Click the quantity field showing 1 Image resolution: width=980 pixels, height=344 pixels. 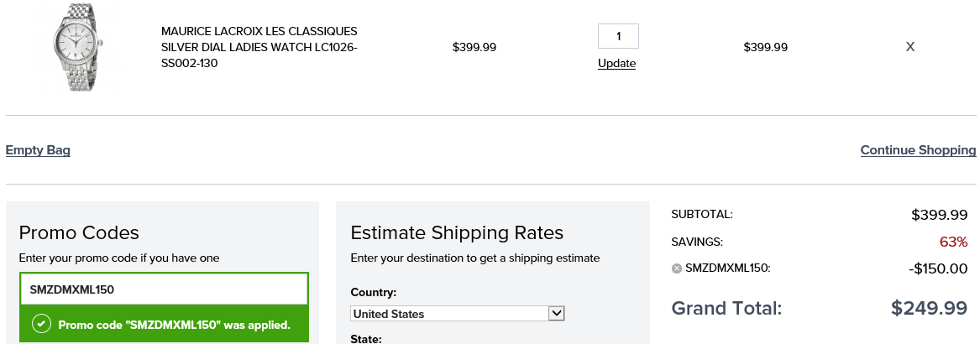618,36
